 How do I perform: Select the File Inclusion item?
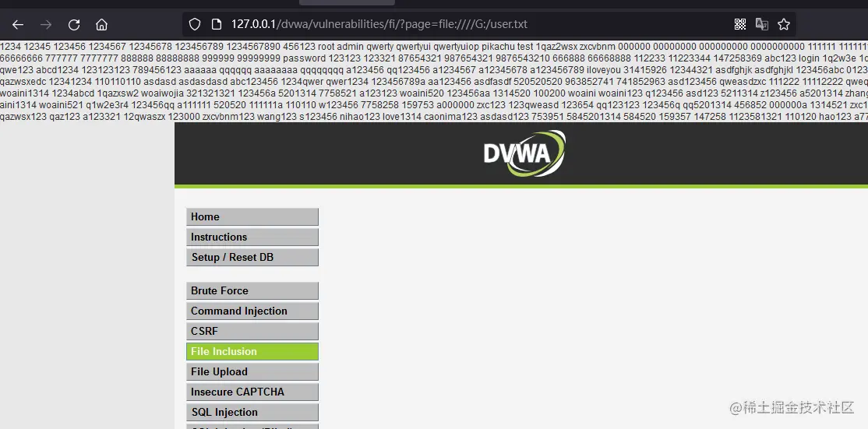click(252, 352)
